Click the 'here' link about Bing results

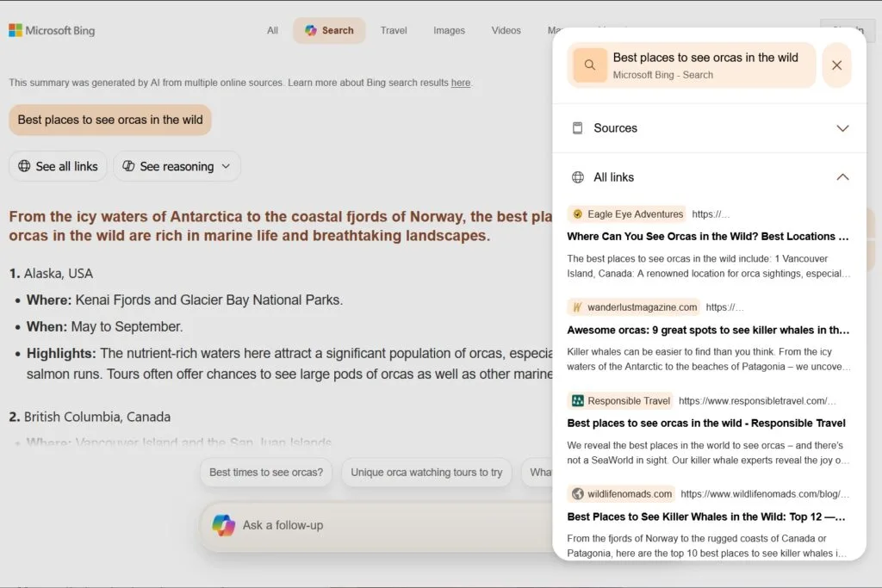[x=460, y=83]
